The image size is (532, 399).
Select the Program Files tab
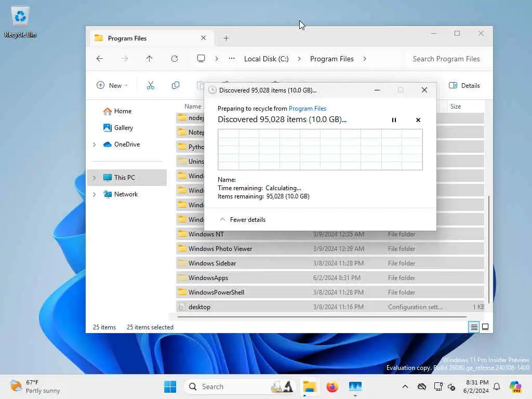152,38
